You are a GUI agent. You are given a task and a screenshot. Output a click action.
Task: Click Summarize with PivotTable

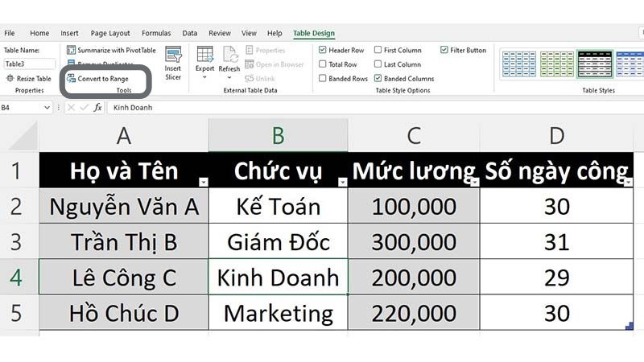(x=111, y=50)
